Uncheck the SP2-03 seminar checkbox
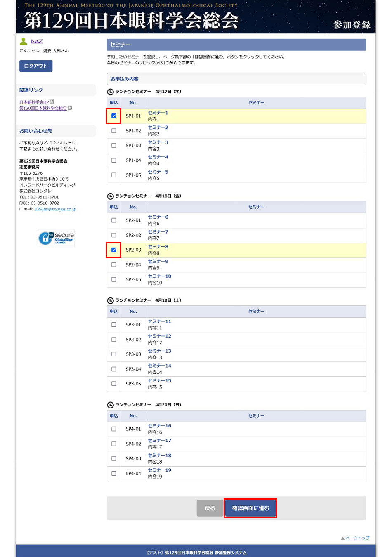Screen dimensions: 392x557 click(114, 250)
